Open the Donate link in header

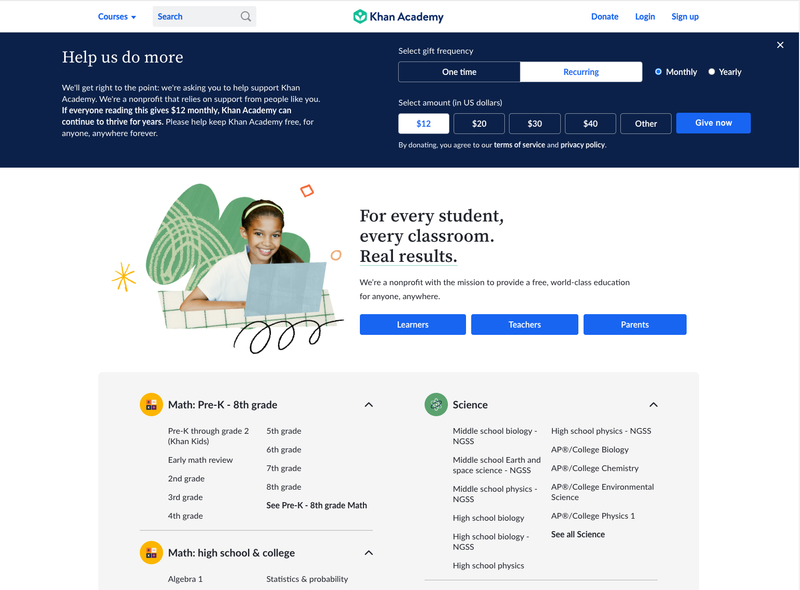[x=605, y=16]
